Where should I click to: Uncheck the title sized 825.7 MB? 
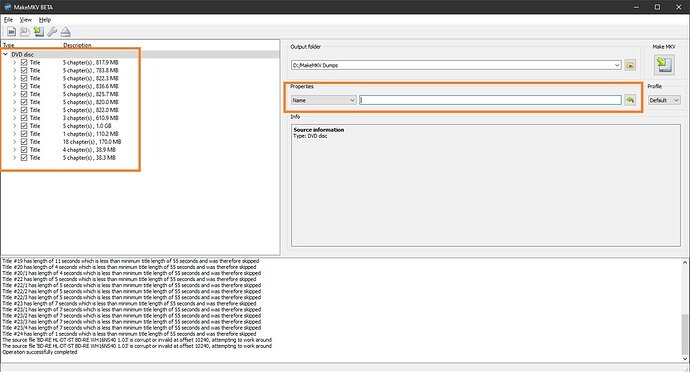(x=24, y=94)
